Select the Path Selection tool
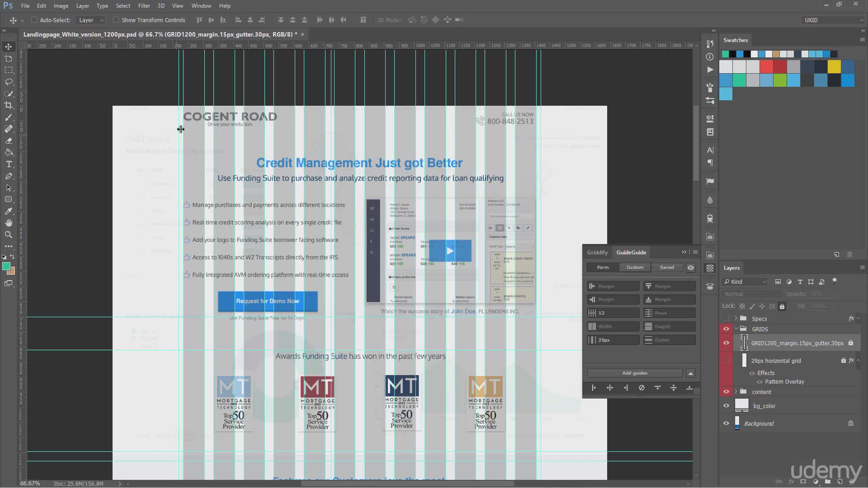This screenshot has width=868, height=488. click(9, 188)
